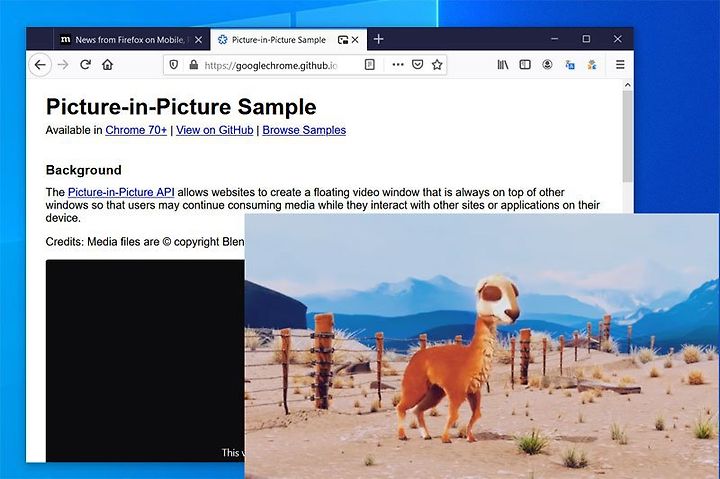Open page actions three-dot menu
The width and height of the screenshot is (720, 479).
[398, 65]
